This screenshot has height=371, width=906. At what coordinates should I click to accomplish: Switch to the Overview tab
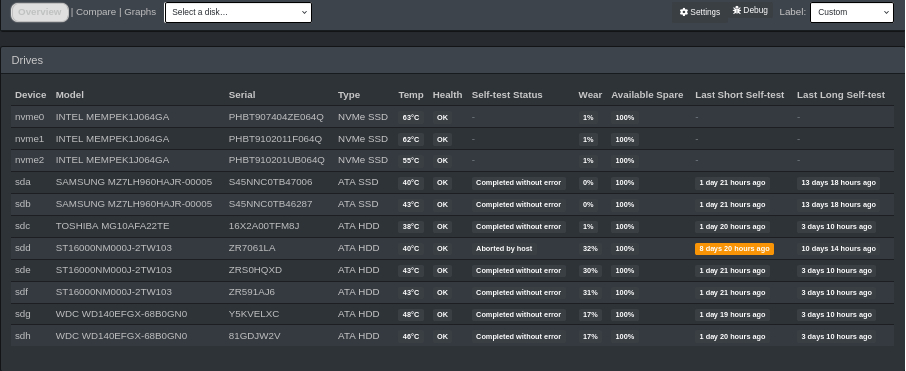[40, 12]
